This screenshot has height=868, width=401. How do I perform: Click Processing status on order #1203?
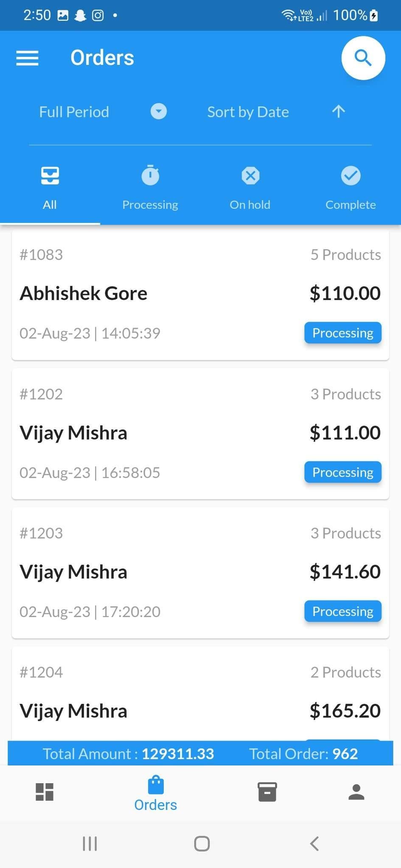coord(342,612)
